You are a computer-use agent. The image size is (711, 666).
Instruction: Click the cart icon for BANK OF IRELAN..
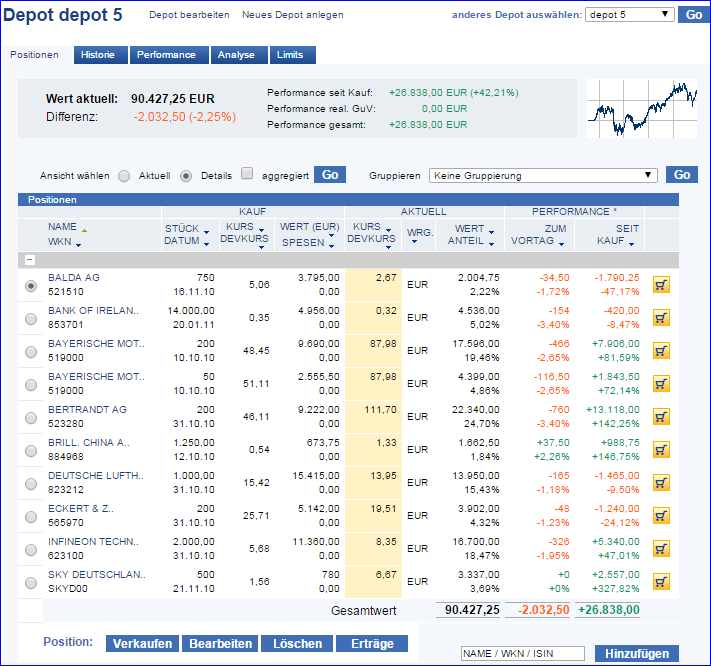[x=661, y=318]
